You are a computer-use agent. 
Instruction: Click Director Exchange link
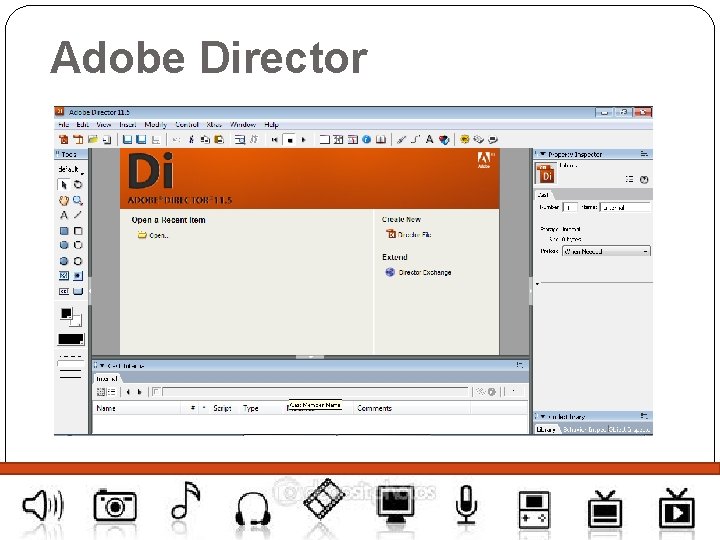(x=419, y=272)
